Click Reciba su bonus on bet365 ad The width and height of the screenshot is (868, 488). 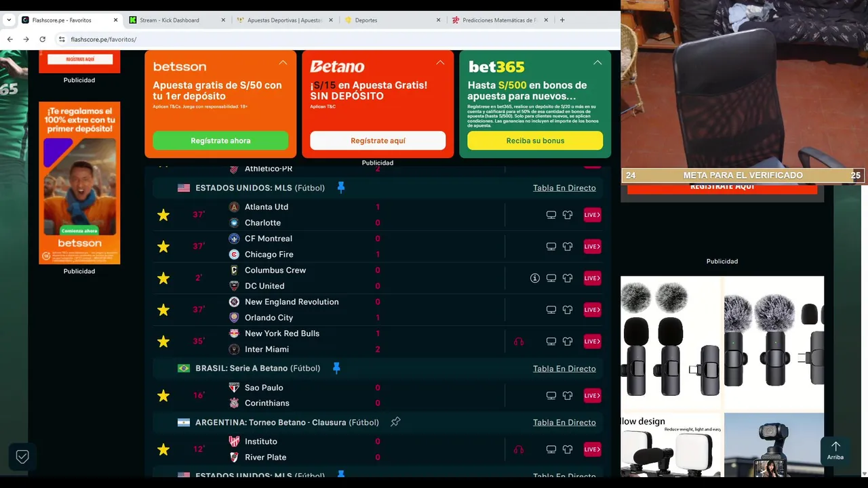(x=535, y=140)
